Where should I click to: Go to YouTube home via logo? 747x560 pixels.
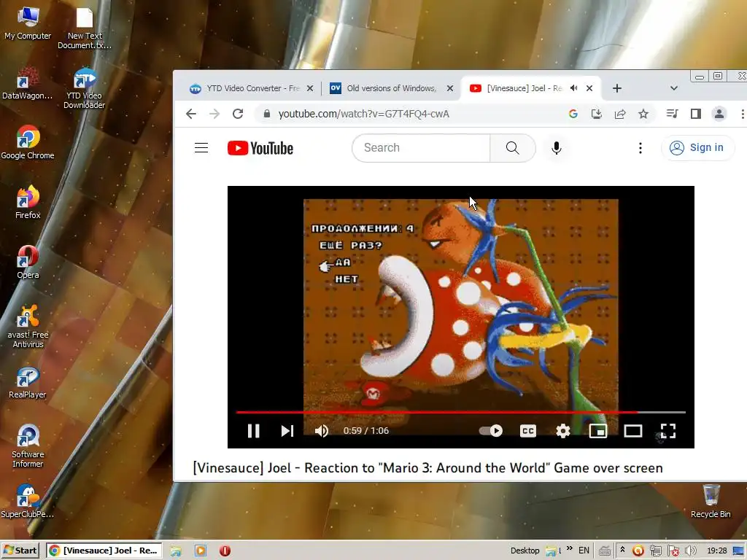point(260,148)
